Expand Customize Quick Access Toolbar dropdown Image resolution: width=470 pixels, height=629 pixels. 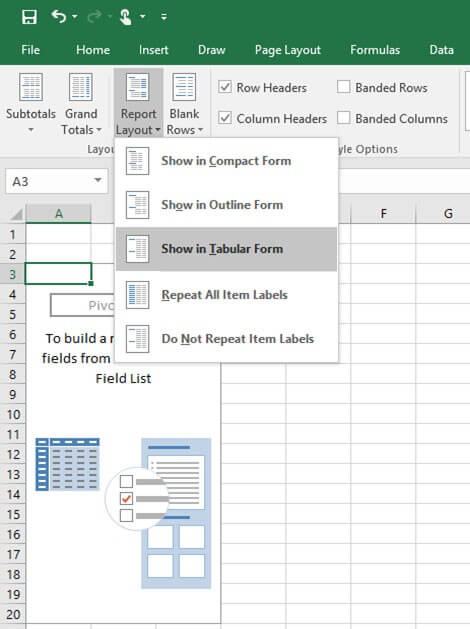(164, 17)
